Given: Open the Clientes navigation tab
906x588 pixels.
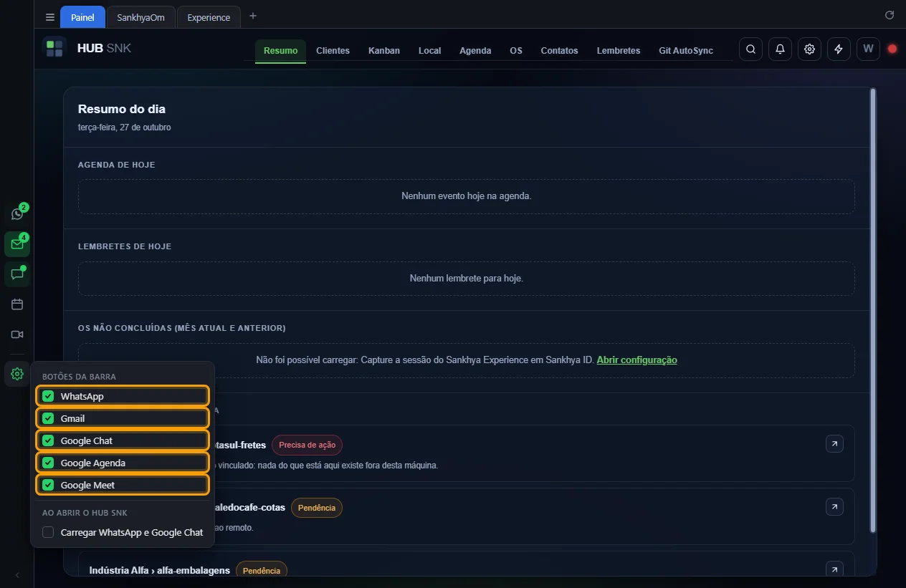Looking at the screenshot, I should (333, 51).
